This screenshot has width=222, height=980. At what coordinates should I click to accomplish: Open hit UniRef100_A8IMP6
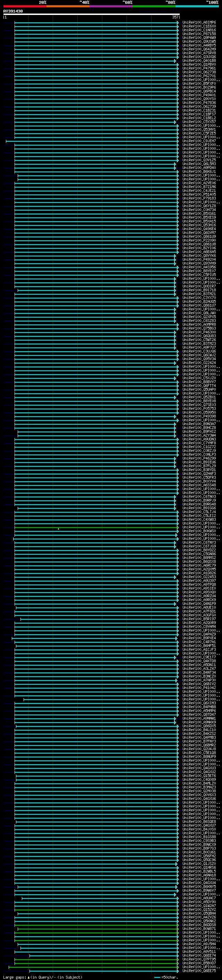tap(199, 23)
